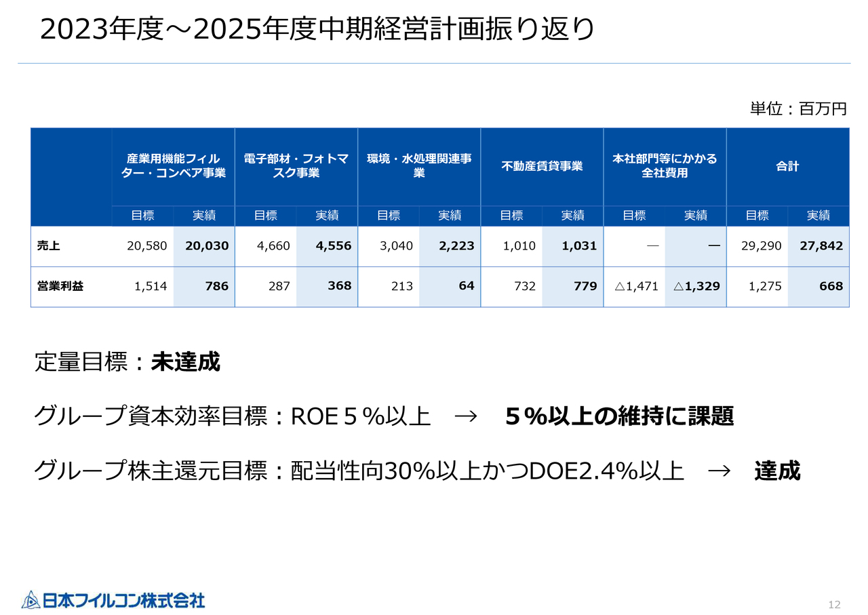Select the 売上 row label
Image resolution: width=868 pixels, height=615 pixels.
49,246
